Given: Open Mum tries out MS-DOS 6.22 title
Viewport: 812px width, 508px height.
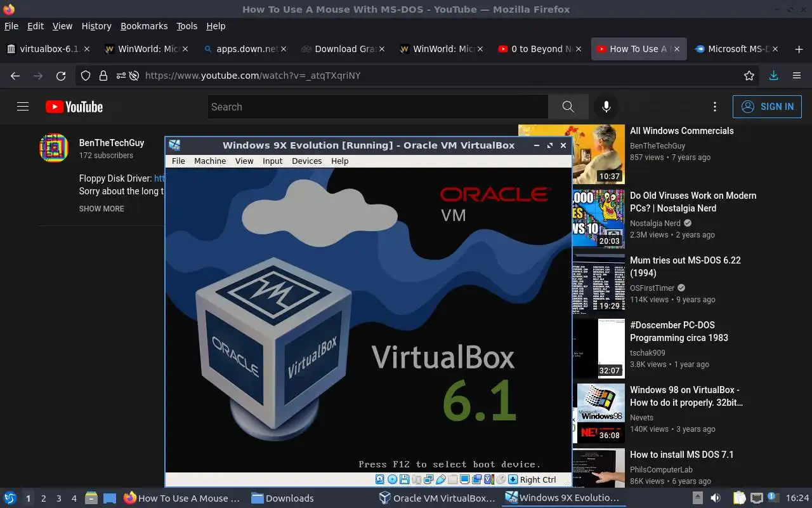Looking at the screenshot, I should pos(685,267).
